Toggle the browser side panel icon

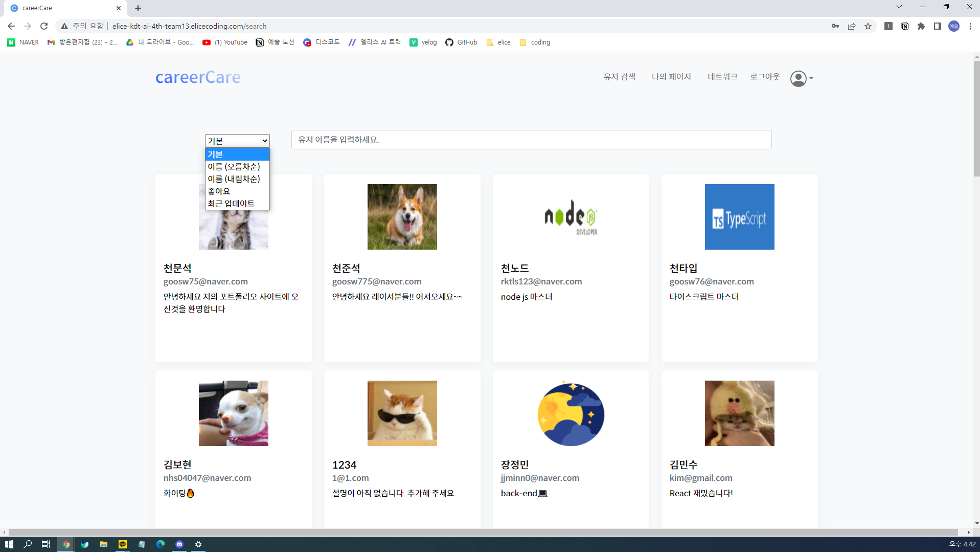pyautogui.click(x=937, y=26)
